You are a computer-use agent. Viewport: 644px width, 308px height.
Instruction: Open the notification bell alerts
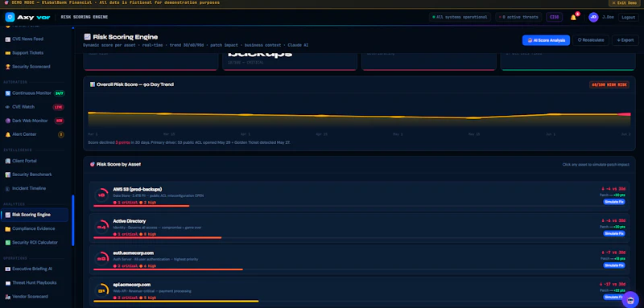[x=573, y=17]
